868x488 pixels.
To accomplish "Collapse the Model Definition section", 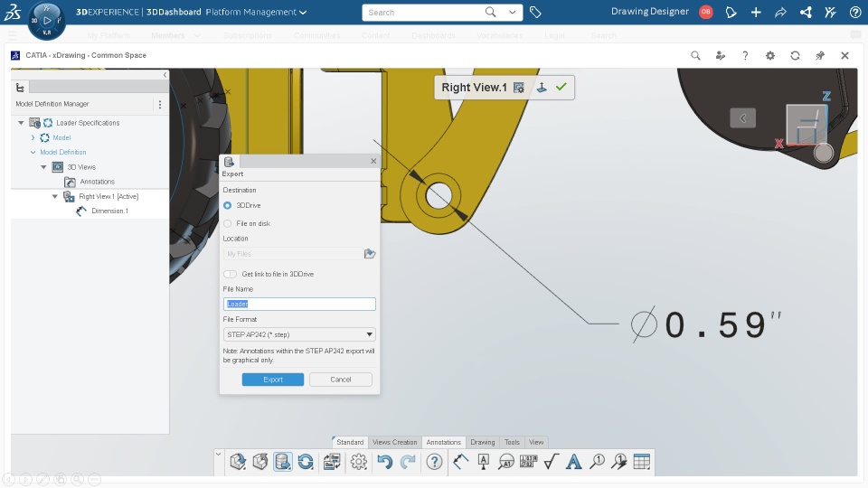I will point(33,152).
